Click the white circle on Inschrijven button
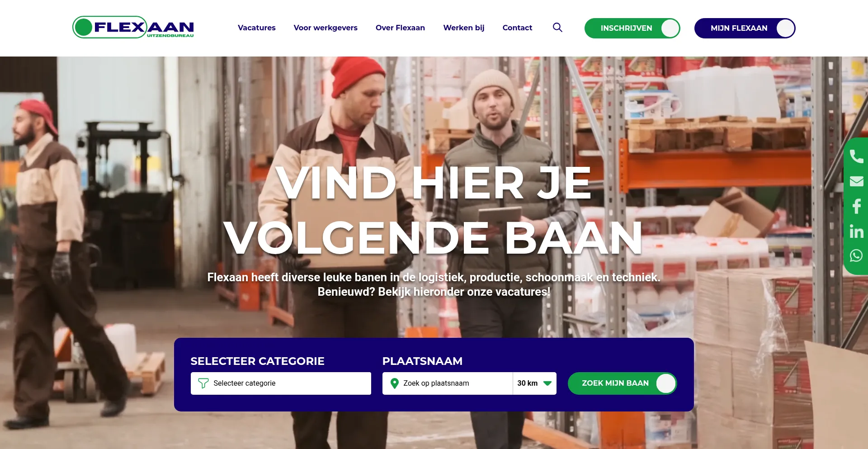 pos(670,28)
